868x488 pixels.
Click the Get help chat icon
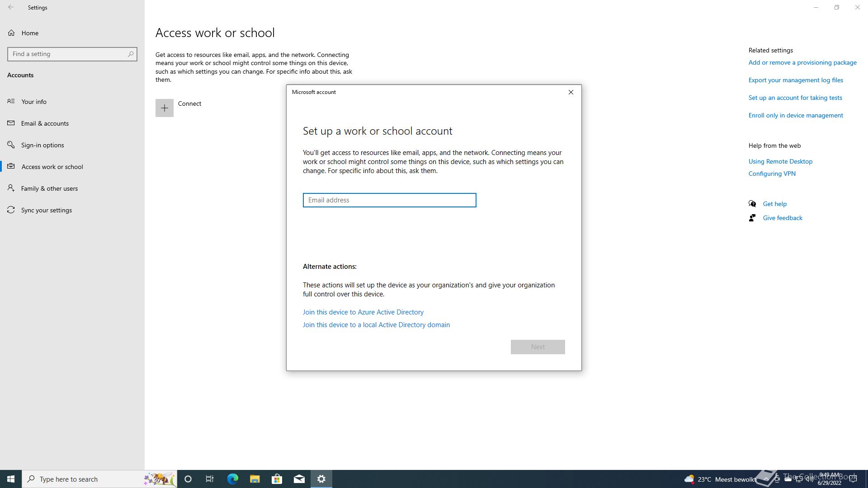tap(752, 204)
